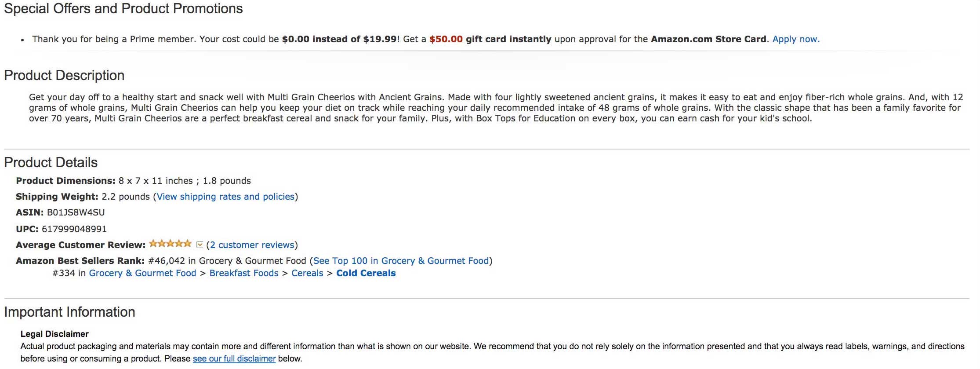Screen dimensions: 980x369
Task: Click the Important Information heading
Action: point(69,312)
